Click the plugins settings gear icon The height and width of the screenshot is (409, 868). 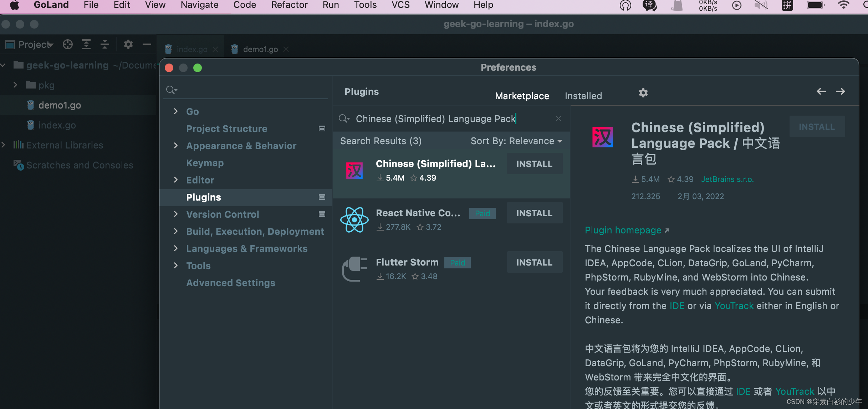[643, 93]
